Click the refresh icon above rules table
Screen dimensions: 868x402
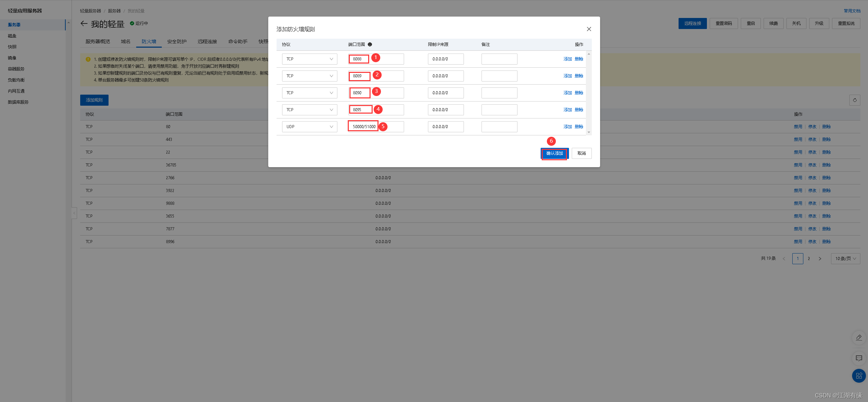click(x=855, y=100)
